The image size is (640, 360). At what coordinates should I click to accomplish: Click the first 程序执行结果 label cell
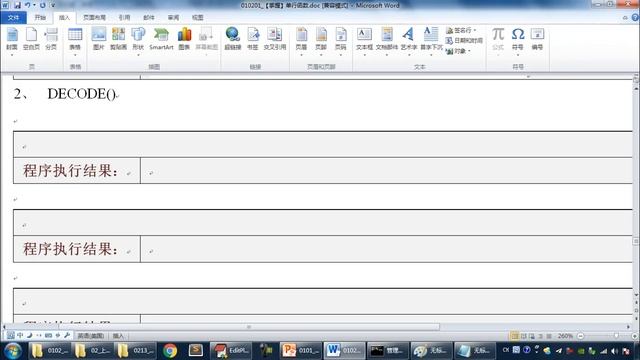[77, 171]
